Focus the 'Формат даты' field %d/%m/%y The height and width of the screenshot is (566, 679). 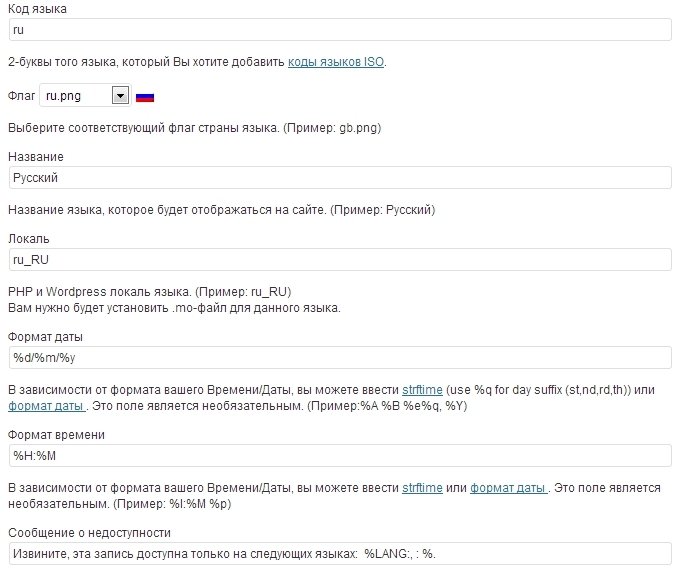pos(340,358)
